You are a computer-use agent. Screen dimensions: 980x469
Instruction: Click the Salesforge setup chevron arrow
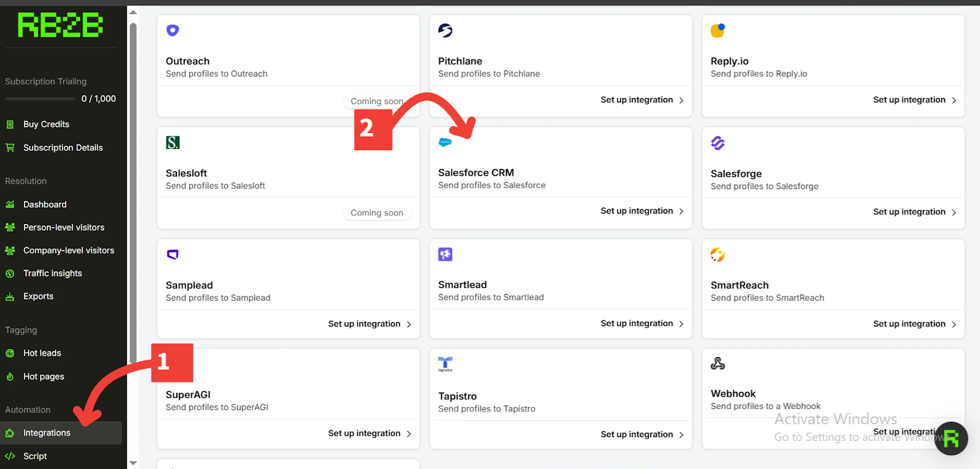tap(954, 212)
